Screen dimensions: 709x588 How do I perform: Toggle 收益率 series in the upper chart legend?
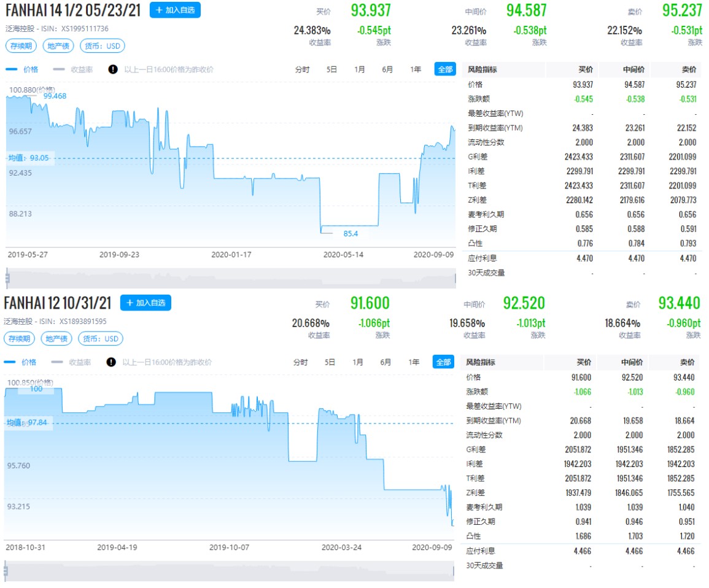tap(73, 69)
